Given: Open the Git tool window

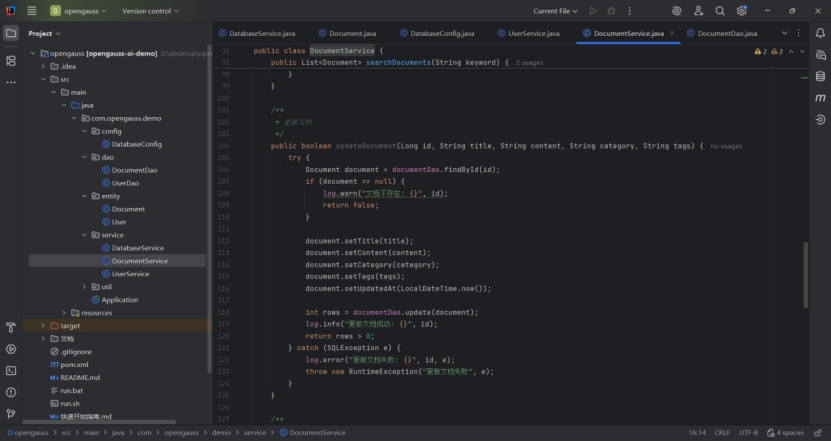Looking at the screenshot, I should 11,413.
